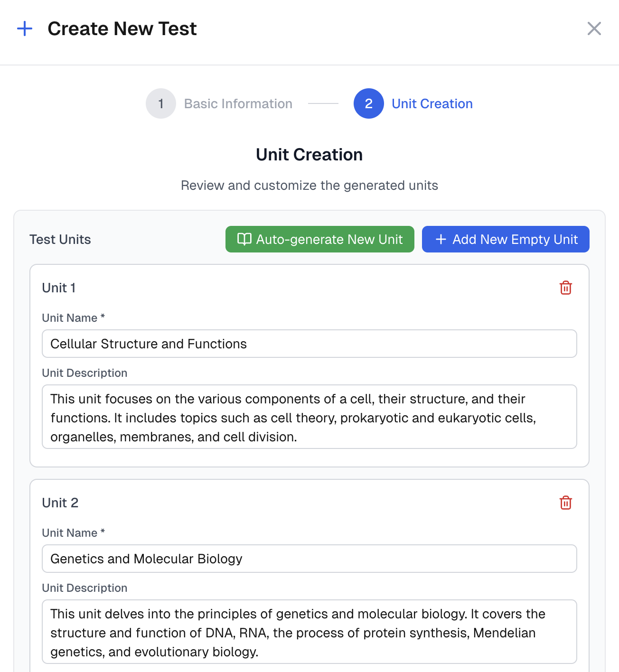Select the Unit 2 heading label
Screen dimensions: 619x672
pyautogui.click(x=60, y=503)
